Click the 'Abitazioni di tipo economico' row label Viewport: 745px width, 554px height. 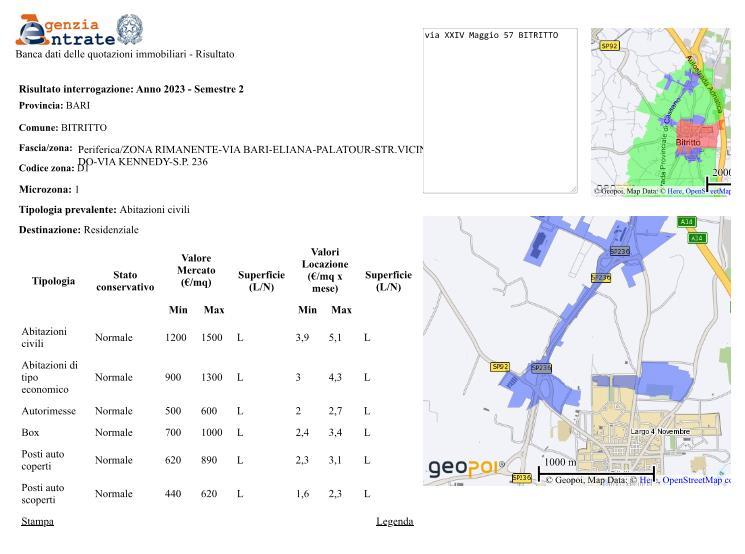coord(49,377)
